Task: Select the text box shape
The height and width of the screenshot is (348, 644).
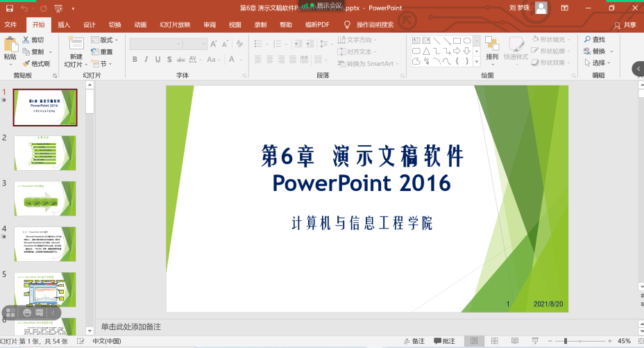Action: click(416, 41)
